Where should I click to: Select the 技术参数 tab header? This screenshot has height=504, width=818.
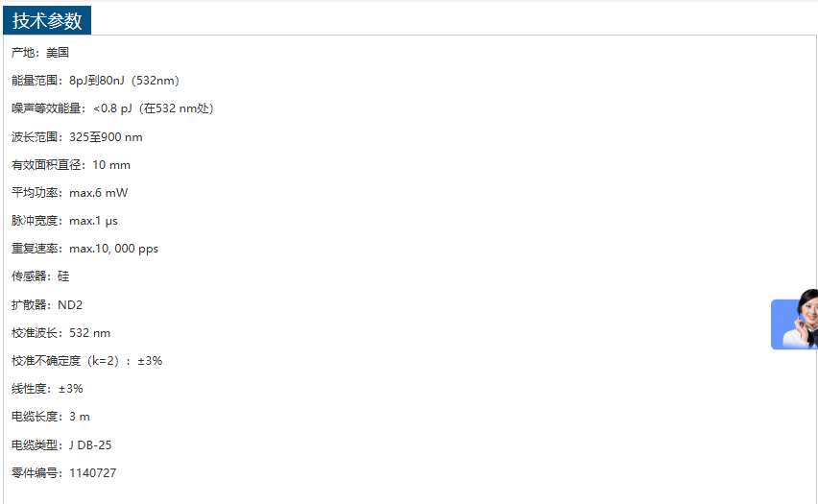[47, 21]
